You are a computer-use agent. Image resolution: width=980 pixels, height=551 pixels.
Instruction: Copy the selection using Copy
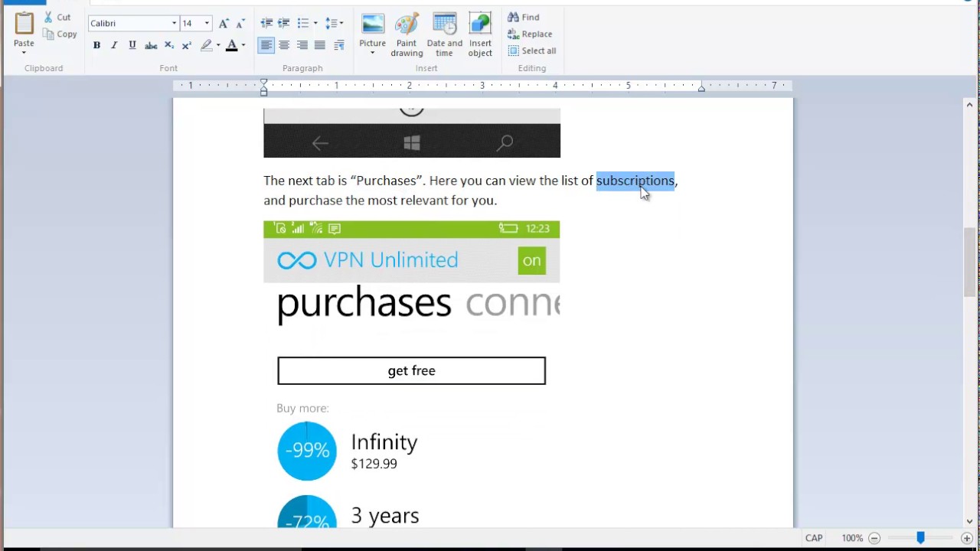click(x=60, y=34)
